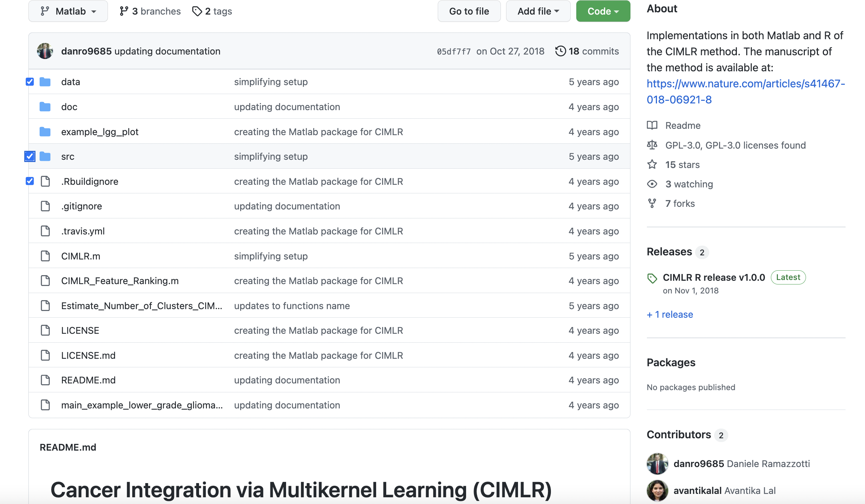This screenshot has width=865, height=504.
Task: Uncheck the data folder checkbox
Action: (30, 82)
